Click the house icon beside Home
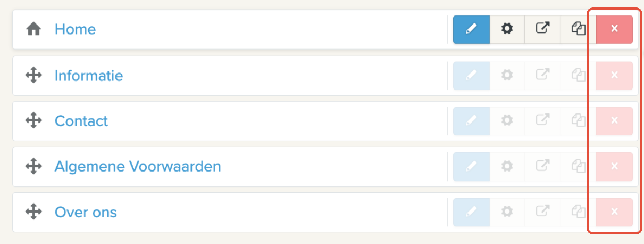 pyautogui.click(x=34, y=29)
